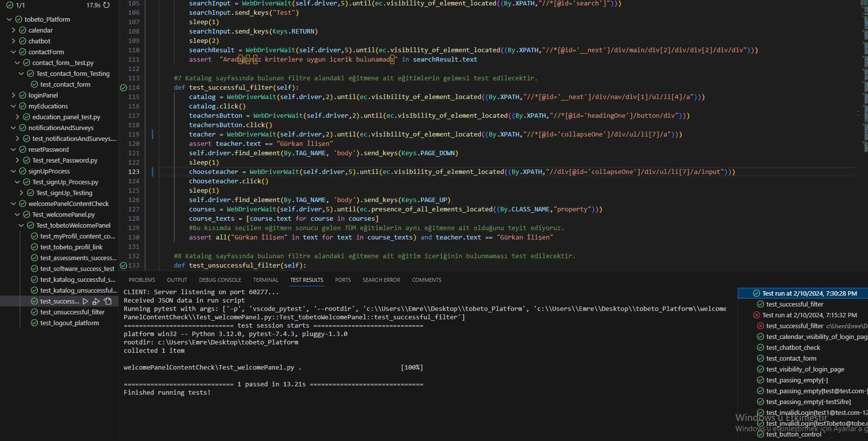Expand education_panel_test.py node
The width and height of the screenshot is (868, 441).
point(17,117)
